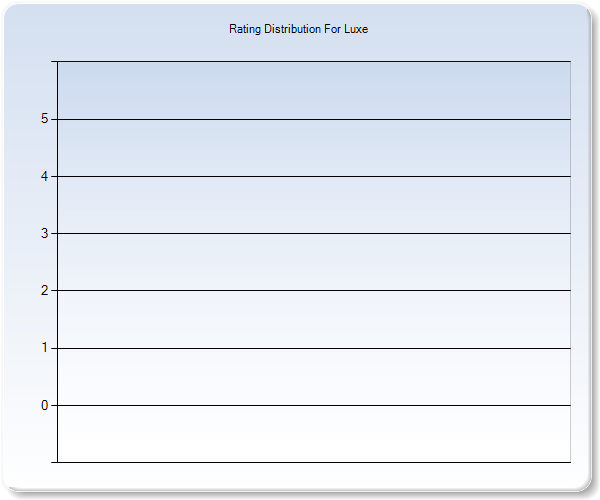Click the empty band between gridlines 4 and 5
Viewport: 600px width, 500px height.
coord(314,148)
